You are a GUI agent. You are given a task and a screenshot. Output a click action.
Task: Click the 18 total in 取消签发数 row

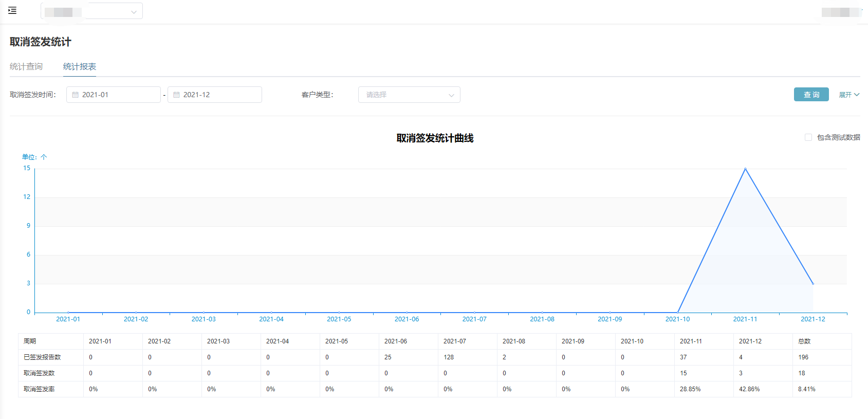(802, 373)
